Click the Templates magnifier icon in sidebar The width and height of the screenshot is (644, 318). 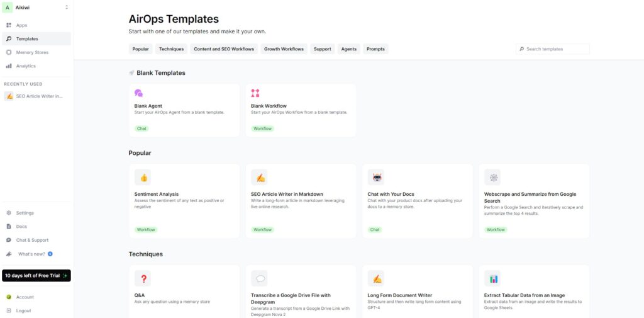tap(9, 38)
